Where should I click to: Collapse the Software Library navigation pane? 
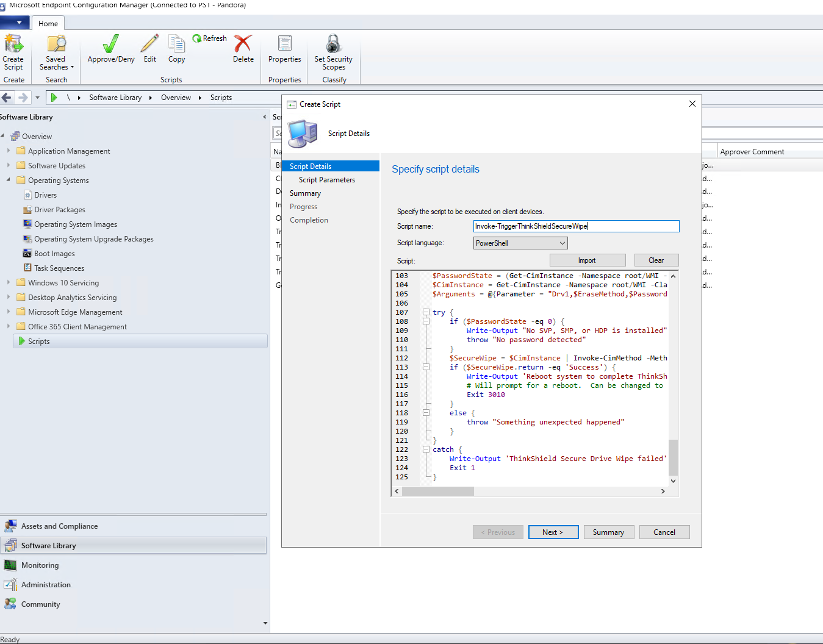click(264, 117)
